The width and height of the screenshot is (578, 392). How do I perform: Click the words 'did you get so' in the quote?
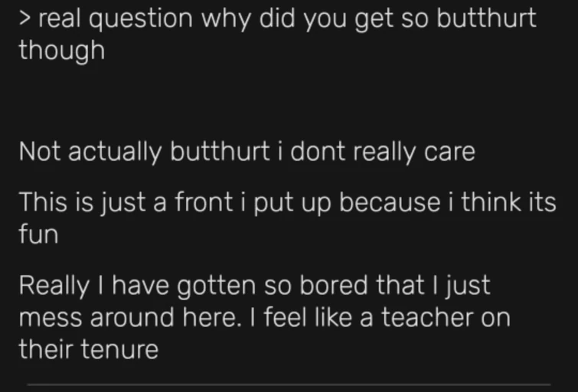click(x=344, y=19)
